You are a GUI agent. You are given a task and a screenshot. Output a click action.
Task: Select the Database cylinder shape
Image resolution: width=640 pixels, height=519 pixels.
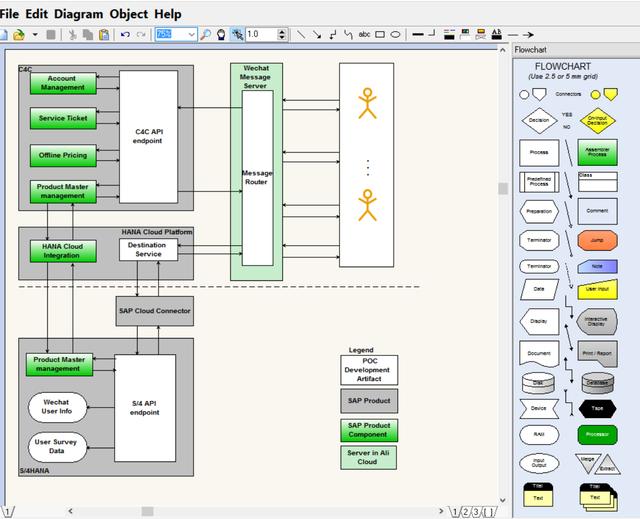(597, 382)
